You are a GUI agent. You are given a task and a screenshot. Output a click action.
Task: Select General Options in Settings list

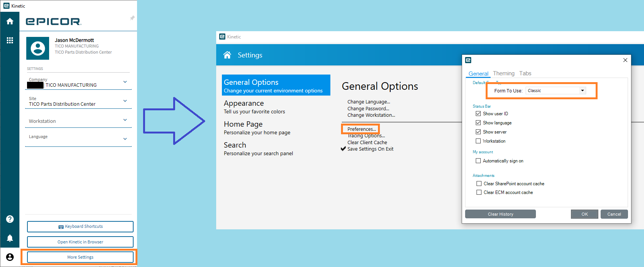(x=276, y=85)
